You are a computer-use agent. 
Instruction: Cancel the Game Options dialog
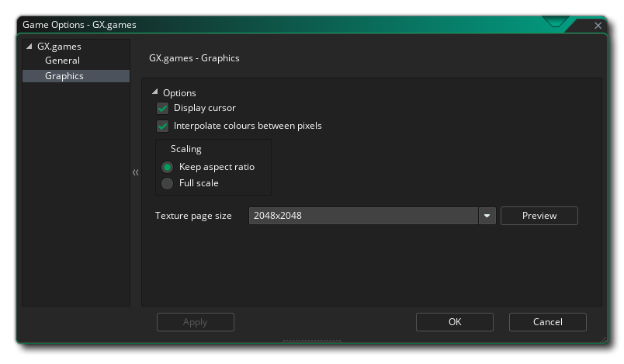(548, 322)
